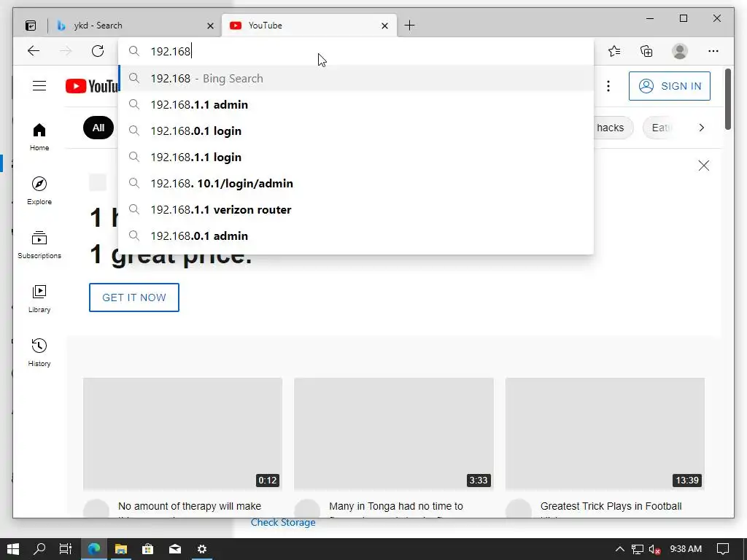Open History in YouTube sidebar
The height and width of the screenshot is (560, 747).
click(x=39, y=352)
